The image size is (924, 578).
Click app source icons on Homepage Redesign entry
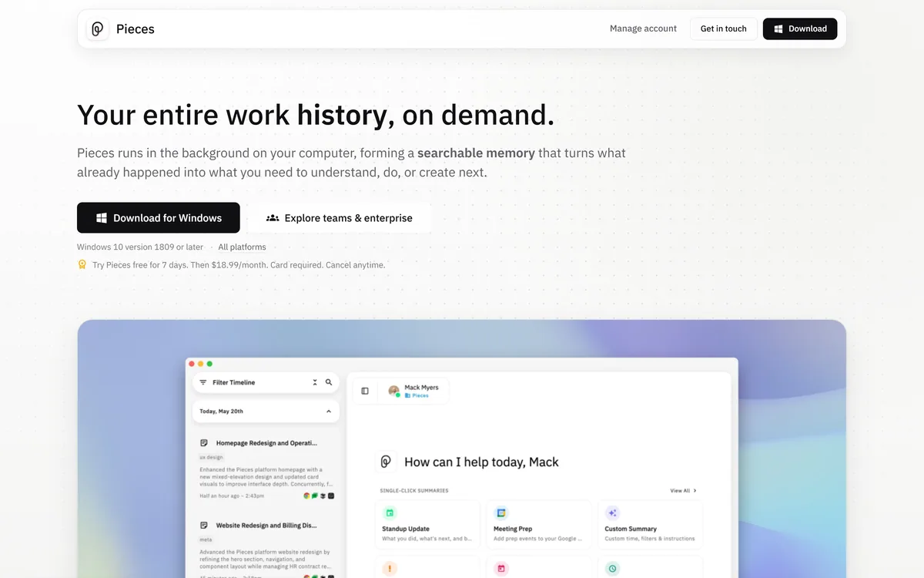tap(319, 496)
